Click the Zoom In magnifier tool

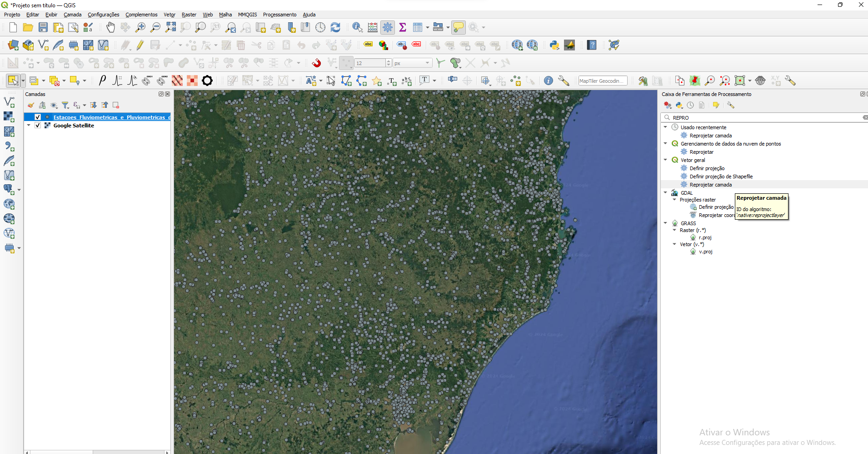click(x=140, y=27)
